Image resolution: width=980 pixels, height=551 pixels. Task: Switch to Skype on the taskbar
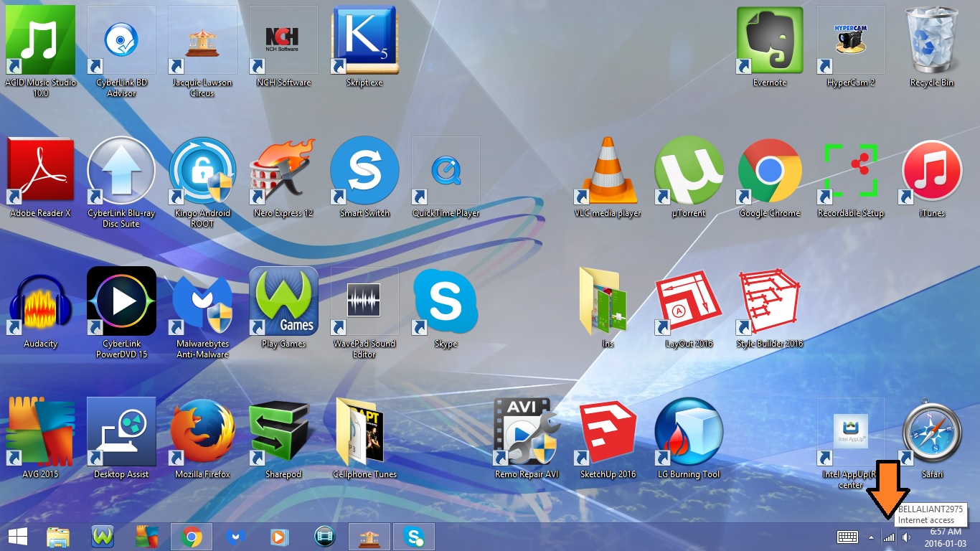414,537
